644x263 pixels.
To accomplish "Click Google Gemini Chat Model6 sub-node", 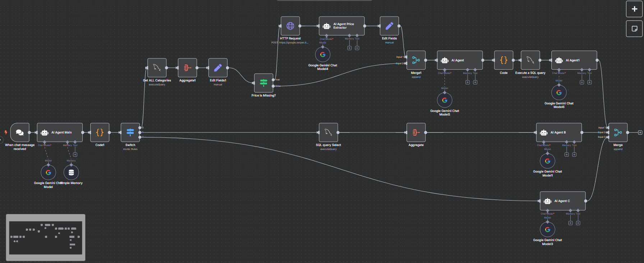I will (x=559, y=93).
